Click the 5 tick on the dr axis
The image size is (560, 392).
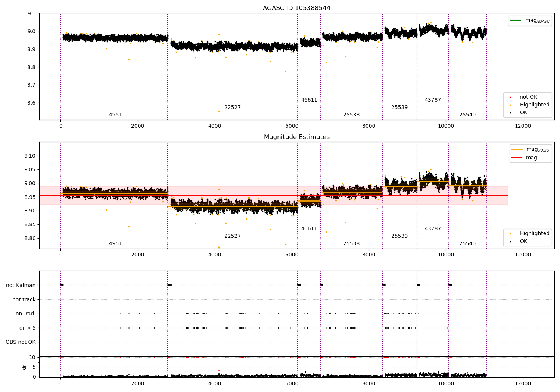34,367
